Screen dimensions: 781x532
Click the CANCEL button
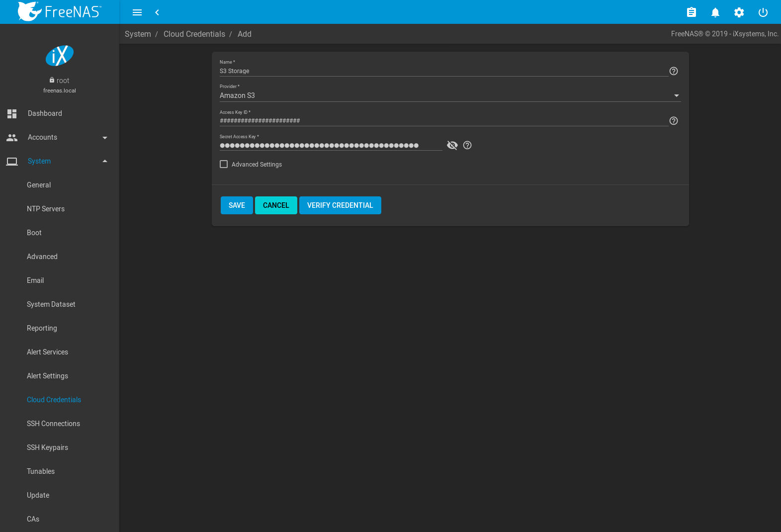pos(276,205)
